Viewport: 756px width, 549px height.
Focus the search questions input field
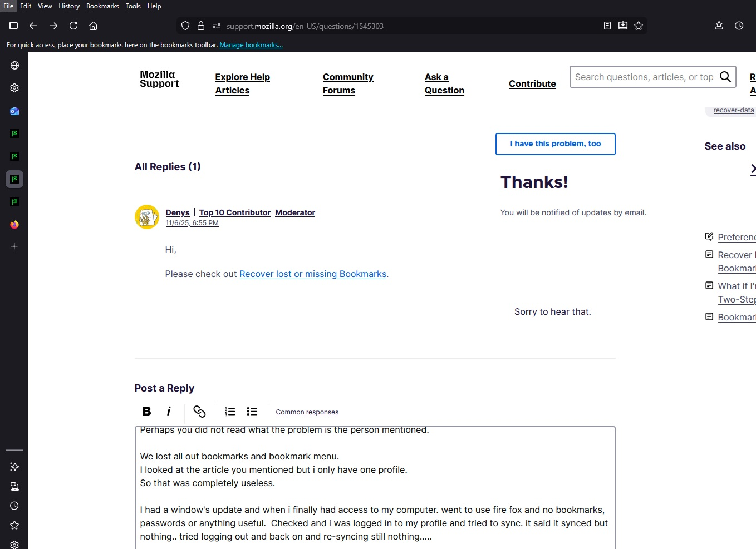tap(644, 77)
